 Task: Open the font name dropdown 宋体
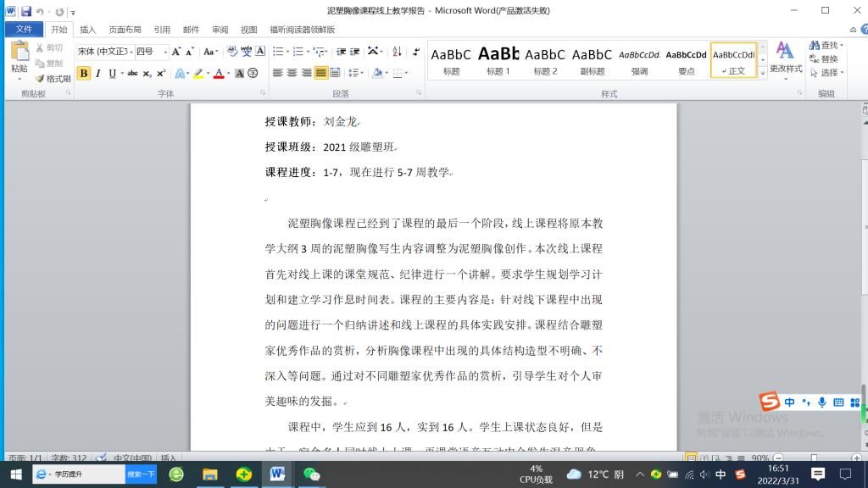tap(105, 52)
